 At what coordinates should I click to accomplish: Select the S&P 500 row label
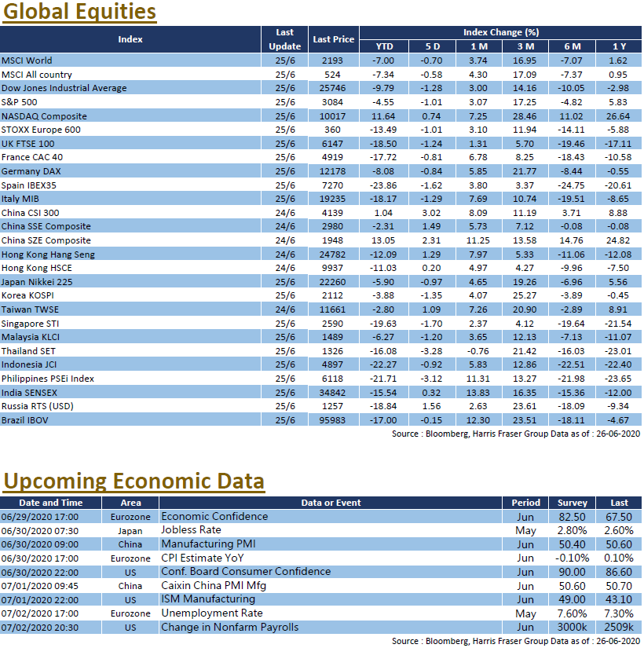point(19,102)
